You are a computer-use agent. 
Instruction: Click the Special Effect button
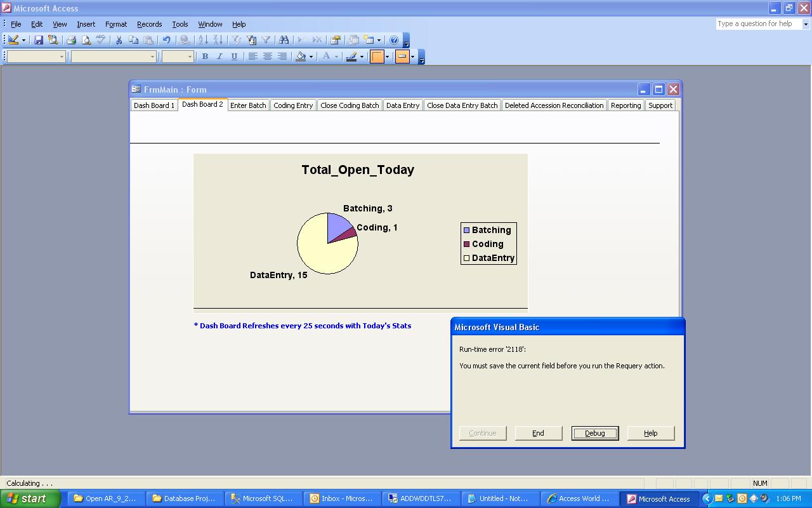402,57
